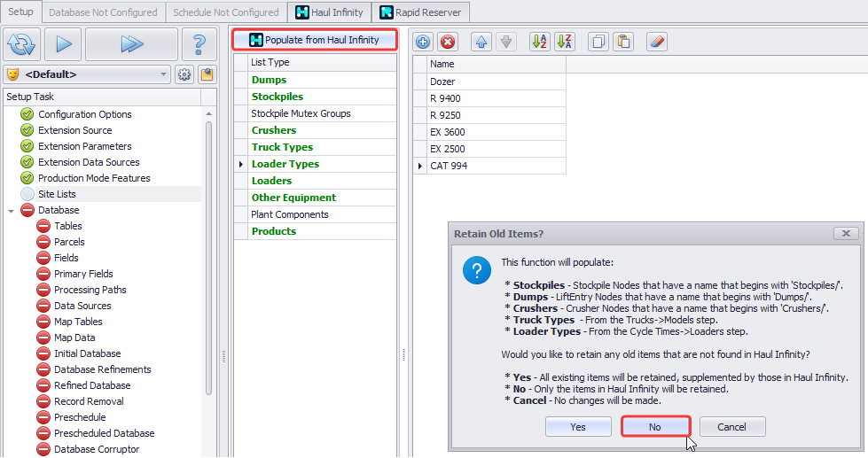This screenshot has height=458, width=868.
Task: Select Crushers list type
Action: [x=322, y=130]
